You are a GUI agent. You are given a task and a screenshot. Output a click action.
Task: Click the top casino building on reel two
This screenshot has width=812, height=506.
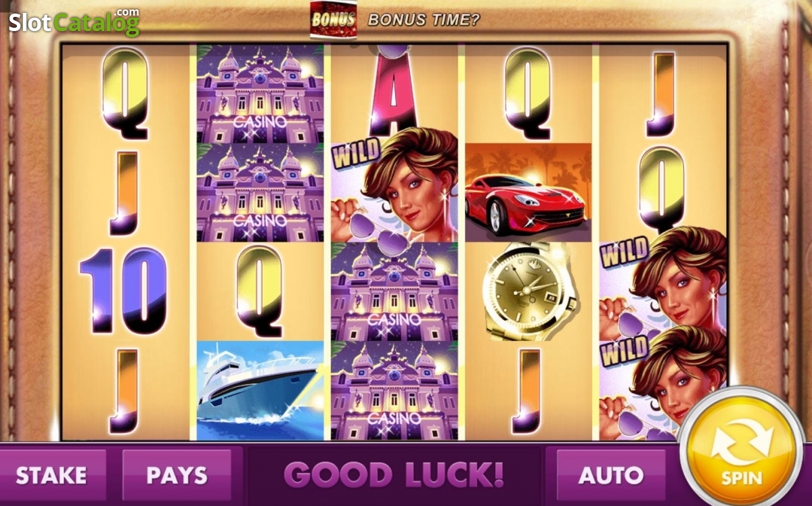(x=261, y=94)
